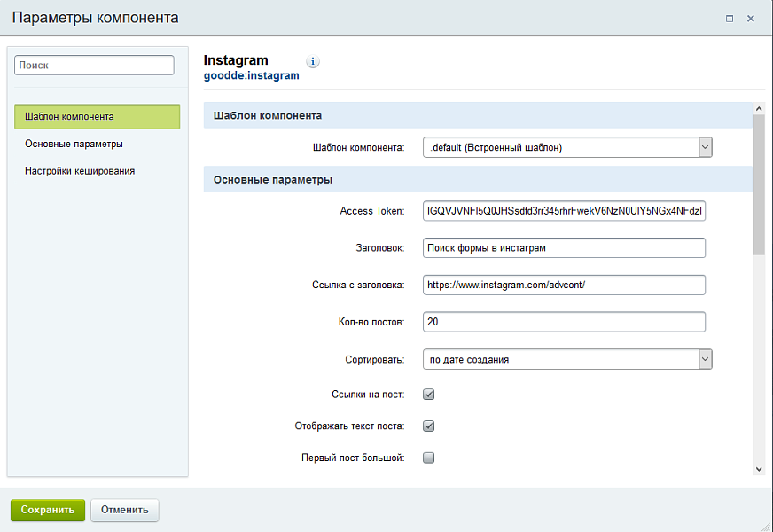Enable the 'Первый пост большой' checkbox
Viewport: 773px width, 532px height.
(x=428, y=458)
